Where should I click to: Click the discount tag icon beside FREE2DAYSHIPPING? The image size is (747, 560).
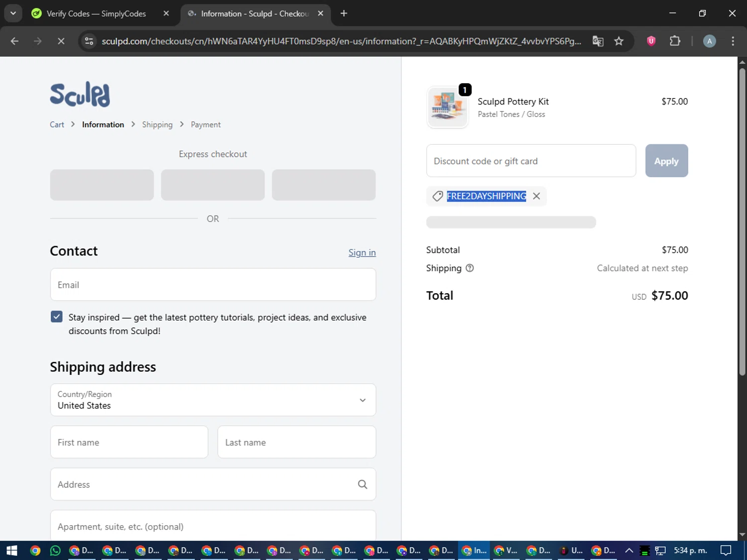(x=438, y=196)
